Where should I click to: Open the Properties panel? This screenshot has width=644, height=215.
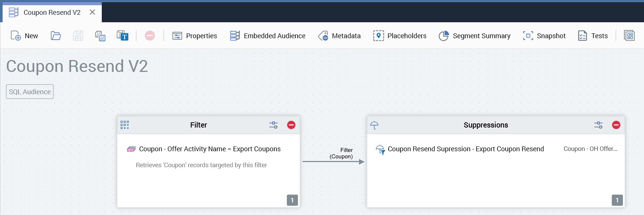tap(195, 36)
